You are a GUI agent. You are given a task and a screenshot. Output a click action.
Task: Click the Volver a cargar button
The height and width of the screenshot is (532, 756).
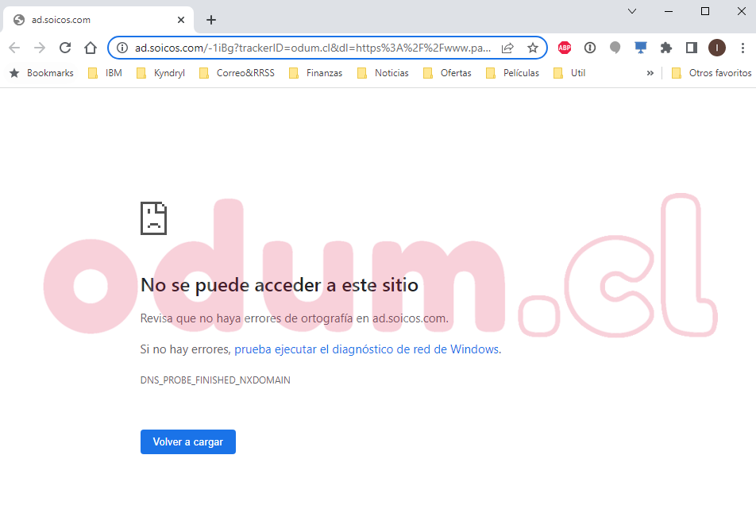tap(188, 441)
